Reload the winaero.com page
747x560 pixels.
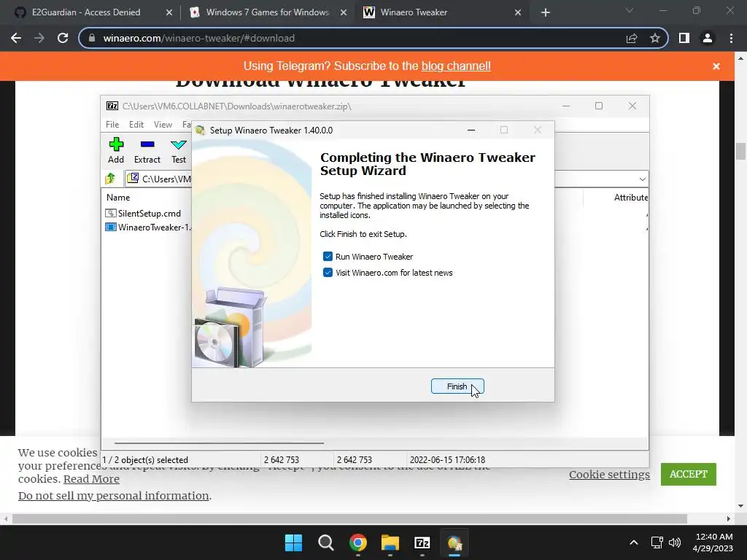63,38
